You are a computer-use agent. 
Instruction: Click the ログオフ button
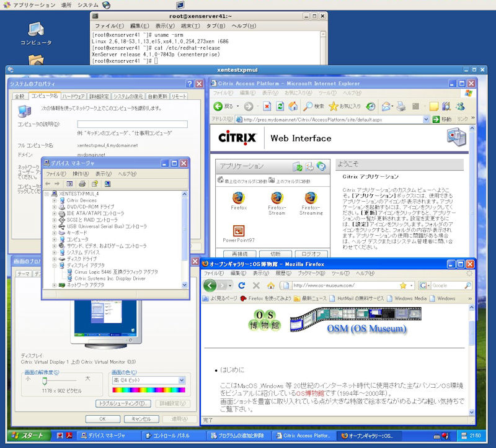pyautogui.click(x=311, y=254)
